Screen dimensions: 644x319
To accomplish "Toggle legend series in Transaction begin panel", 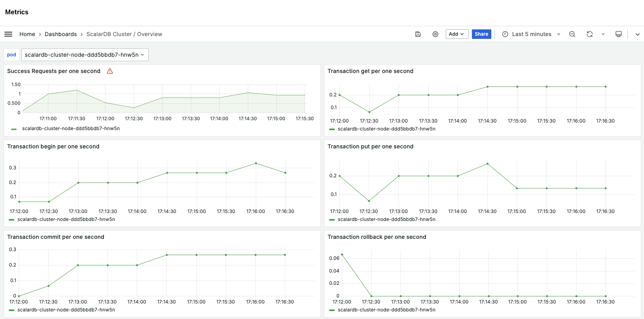I will tap(66, 219).
